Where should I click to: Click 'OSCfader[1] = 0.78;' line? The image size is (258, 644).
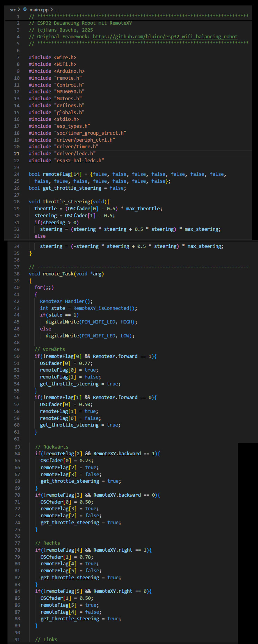point(67,557)
